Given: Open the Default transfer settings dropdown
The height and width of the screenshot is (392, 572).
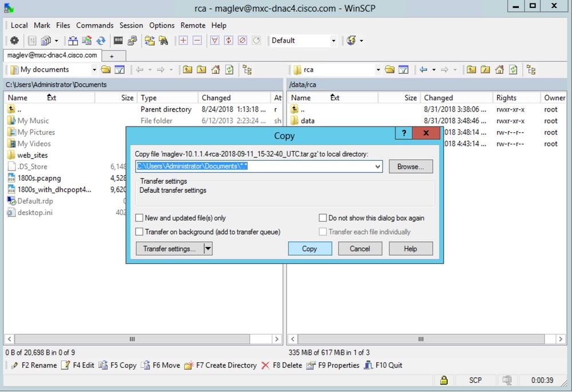Looking at the screenshot, I should pyautogui.click(x=333, y=41).
